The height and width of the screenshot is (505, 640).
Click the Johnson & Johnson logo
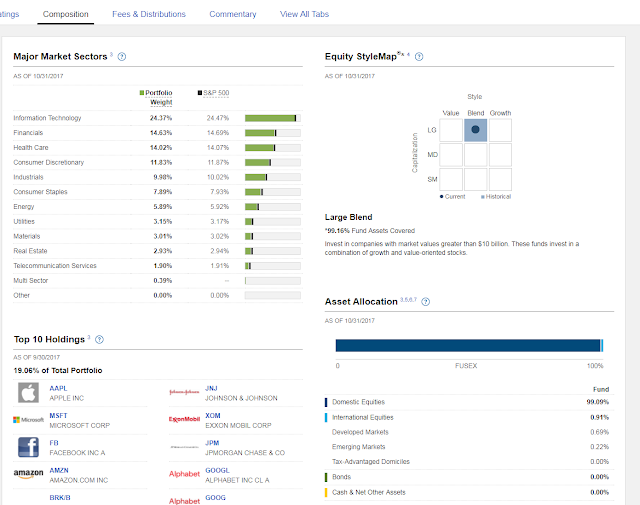tap(184, 392)
